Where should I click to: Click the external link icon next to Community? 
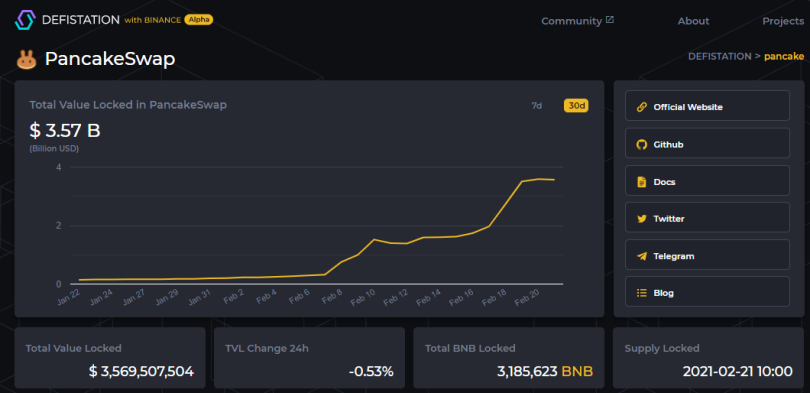pos(610,20)
